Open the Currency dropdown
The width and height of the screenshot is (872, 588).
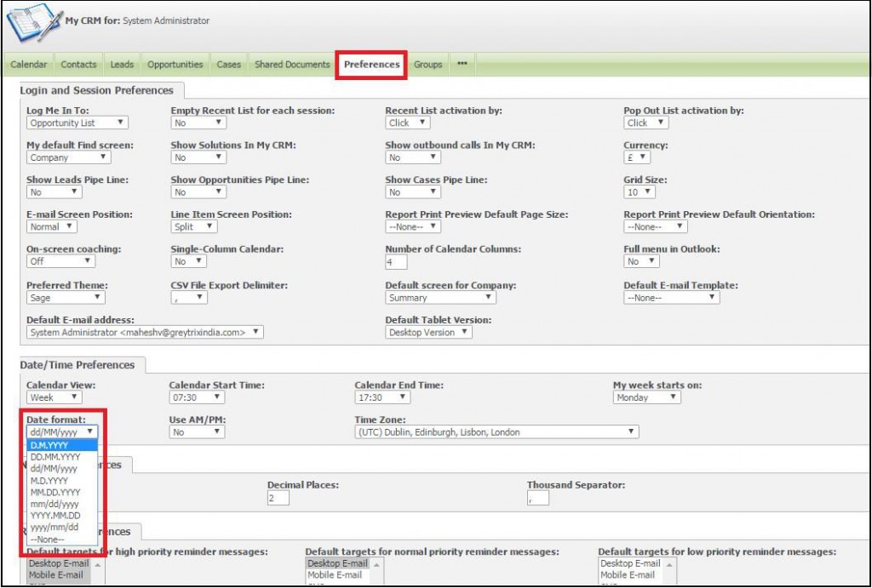pyautogui.click(x=637, y=157)
